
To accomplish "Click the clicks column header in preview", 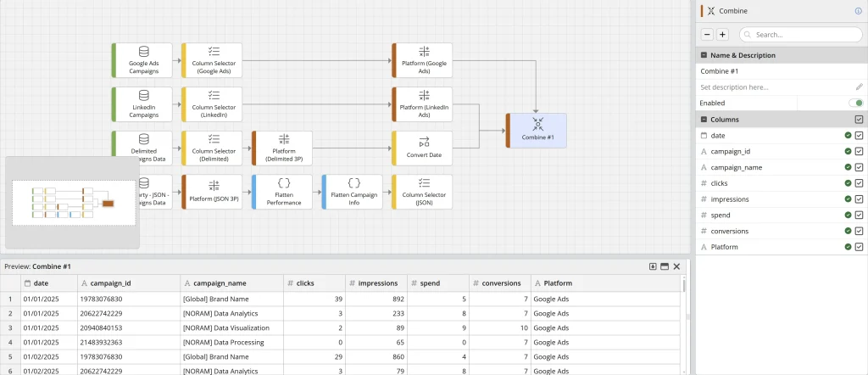I will click(x=314, y=283).
